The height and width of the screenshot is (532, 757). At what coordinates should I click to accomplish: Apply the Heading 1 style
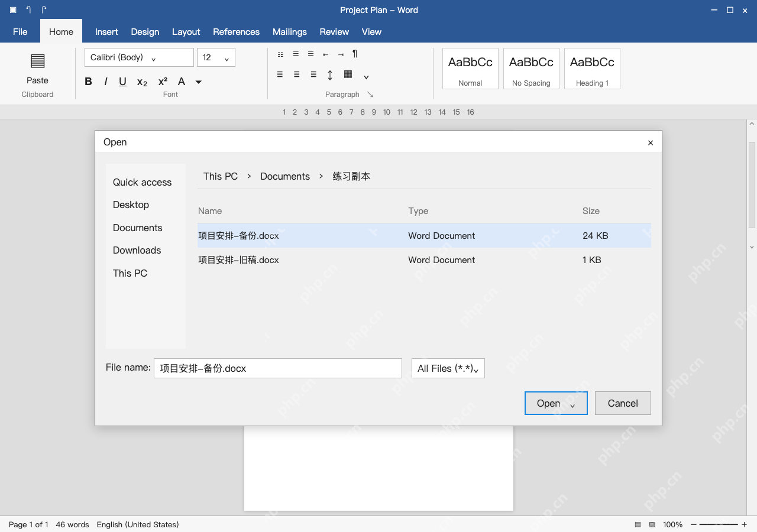(592, 69)
